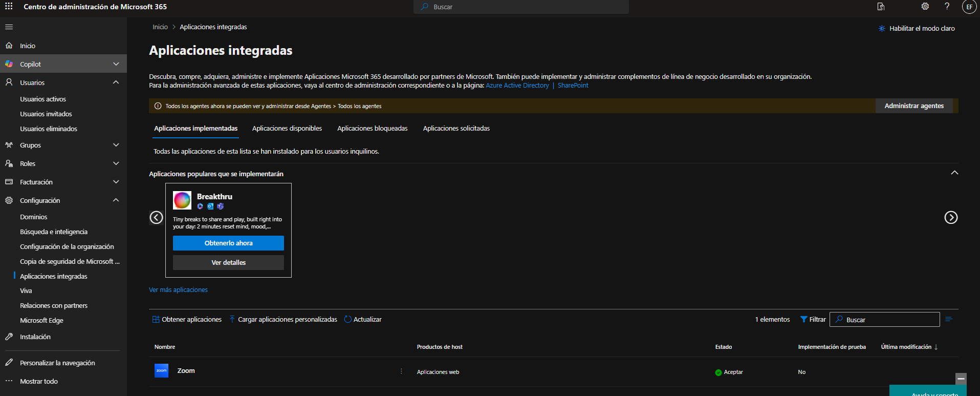Open the Zoom app name in the table
This screenshot has width=980, height=396.
pos(186,371)
